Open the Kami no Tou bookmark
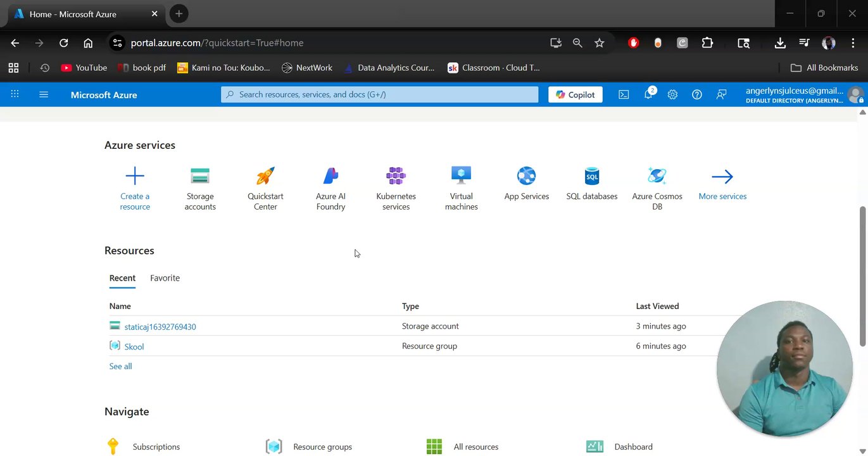 coord(223,68)
